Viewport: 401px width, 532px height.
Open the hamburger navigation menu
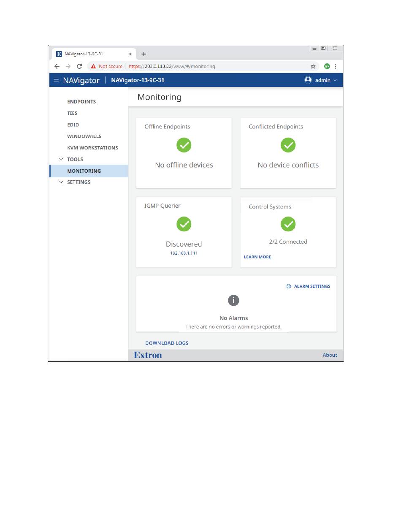coord(56,80)
